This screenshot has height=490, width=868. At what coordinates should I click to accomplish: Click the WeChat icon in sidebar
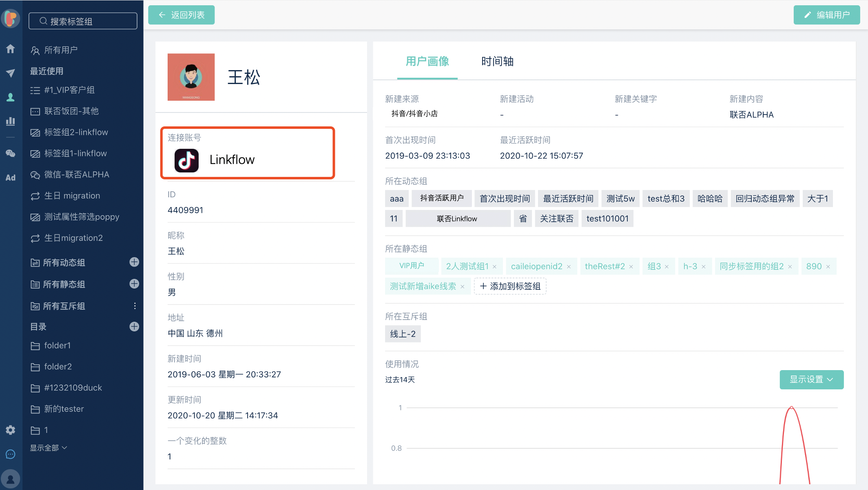[11, 153]
